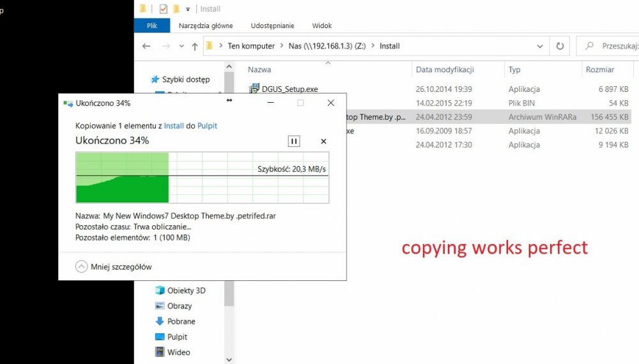This screenshot has width=639, height=364.
Task: Sort files by Nazwa column
Action: tap(259, 70)
